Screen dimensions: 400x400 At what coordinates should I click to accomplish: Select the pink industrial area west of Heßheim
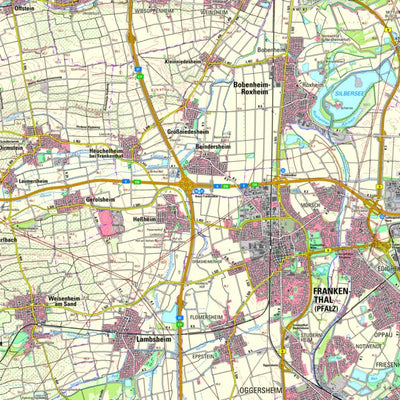pos(107,223)
